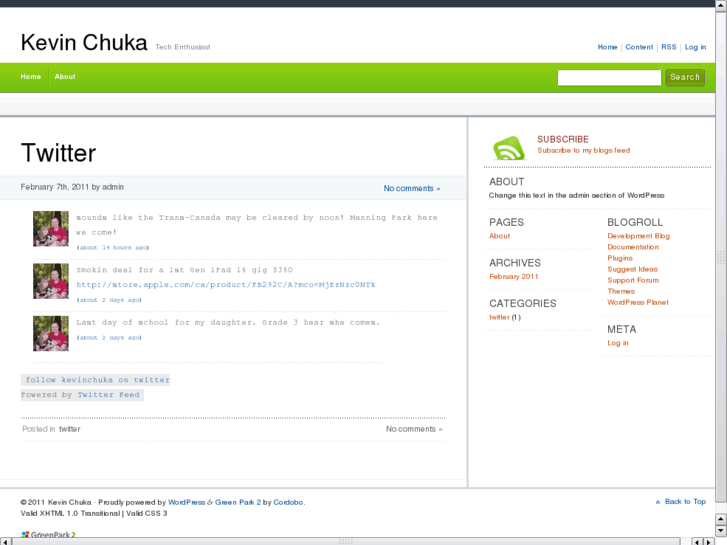Image resolution: width=727 pixels, height=545 pixels.
Task: Open Plugins blogroll link
Action: coord(620,258)
